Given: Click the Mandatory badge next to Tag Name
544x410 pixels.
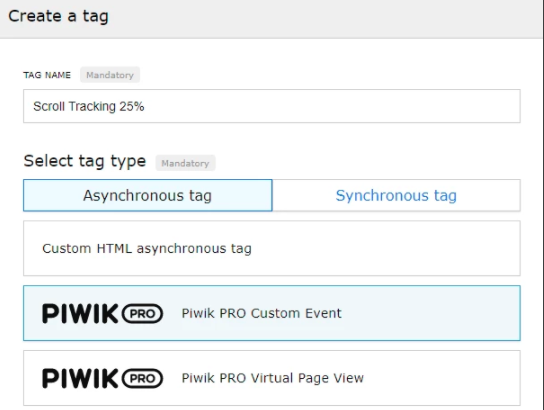Looking at the screenshot, I should click(x=110, y=75).
